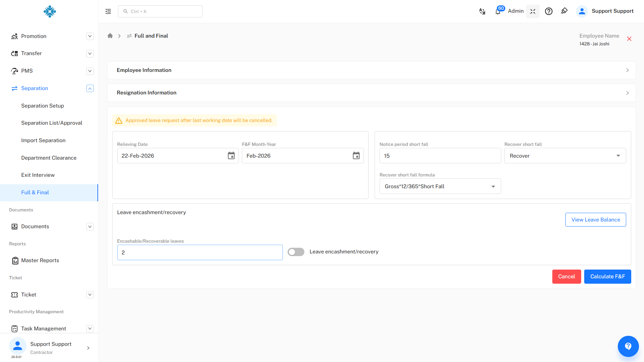
Task: Click the Transfer sidebar icon
Action: (14, 53)
